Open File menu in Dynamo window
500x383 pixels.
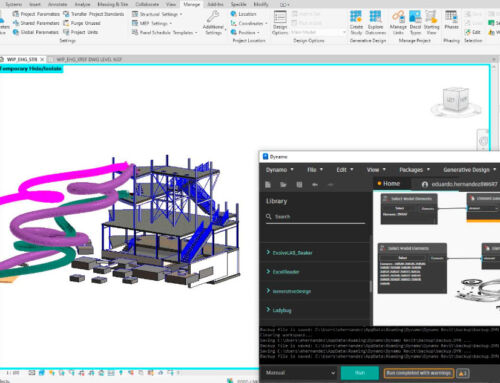pyautogui.click(x=315, y=170)
